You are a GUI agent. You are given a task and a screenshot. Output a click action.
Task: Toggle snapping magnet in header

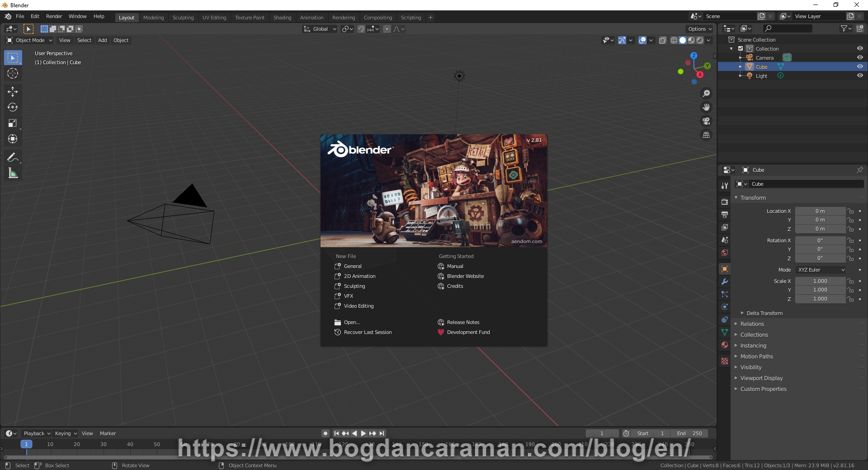click(361, 29)
